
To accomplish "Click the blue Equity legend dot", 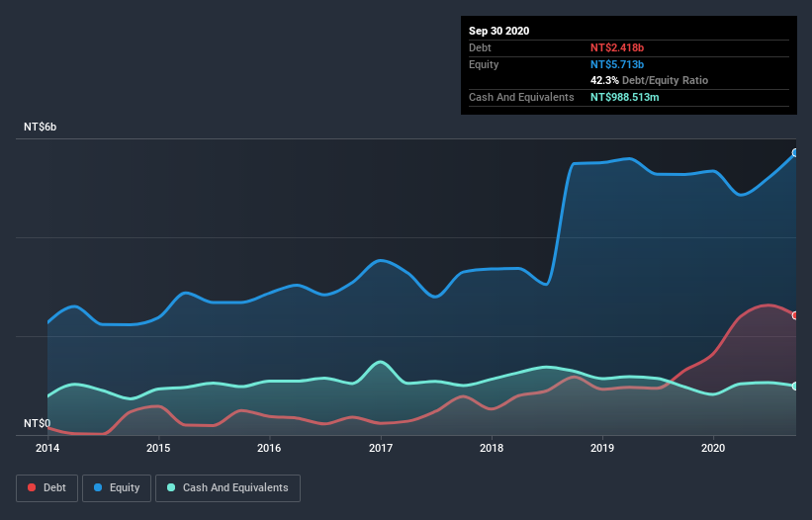I will tap(98, 487).
